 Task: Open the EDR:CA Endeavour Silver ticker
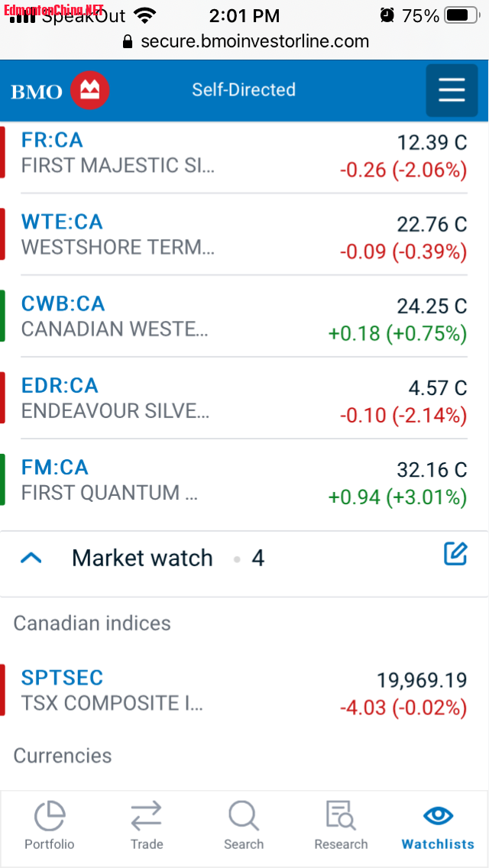(60, 385)
